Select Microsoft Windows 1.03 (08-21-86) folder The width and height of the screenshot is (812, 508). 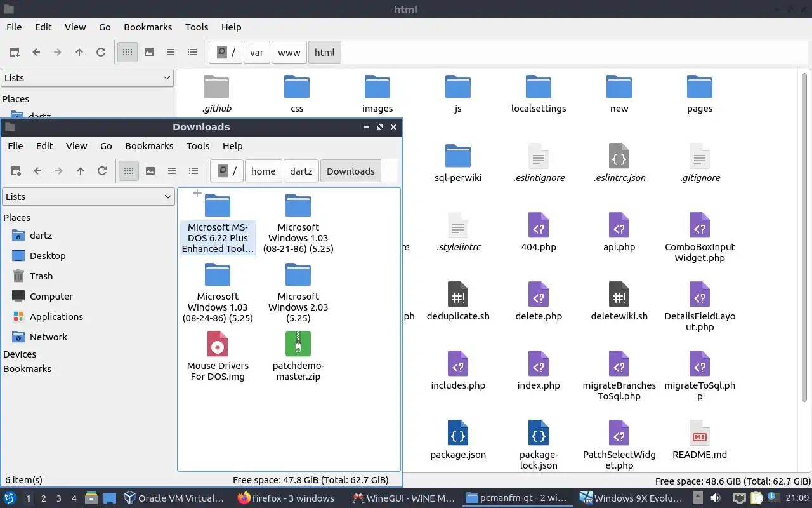click(298, 223)
